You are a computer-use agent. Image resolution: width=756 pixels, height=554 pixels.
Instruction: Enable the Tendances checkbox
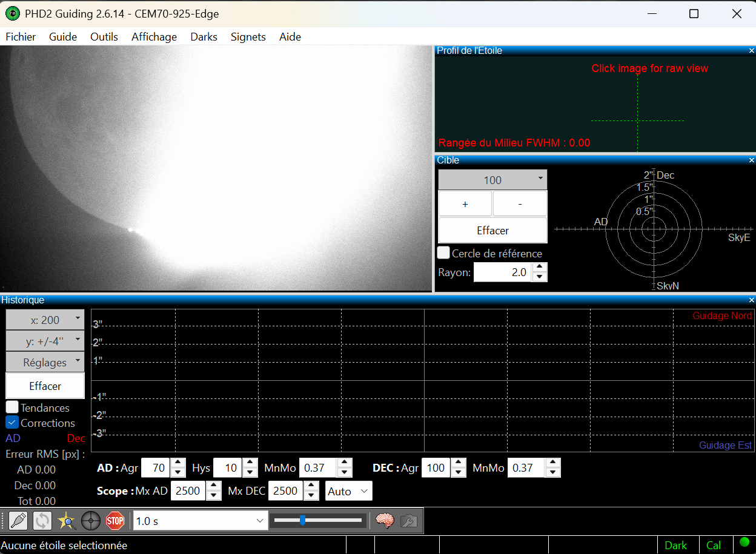12,407
